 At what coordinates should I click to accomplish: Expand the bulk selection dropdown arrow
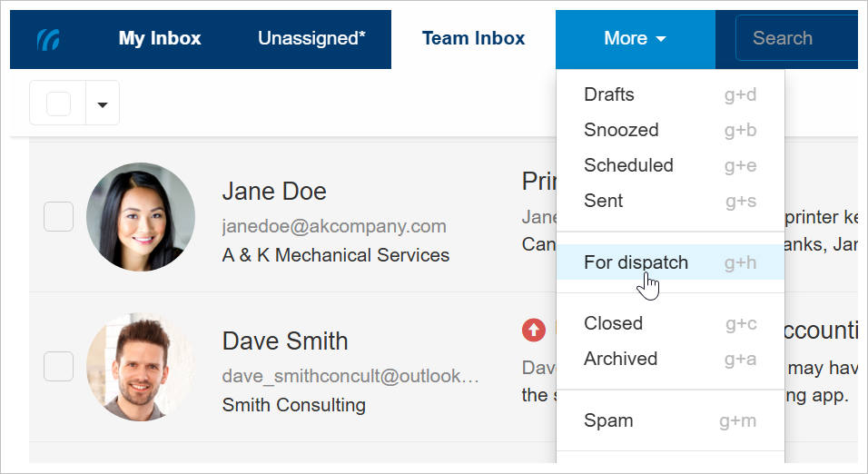103,104
